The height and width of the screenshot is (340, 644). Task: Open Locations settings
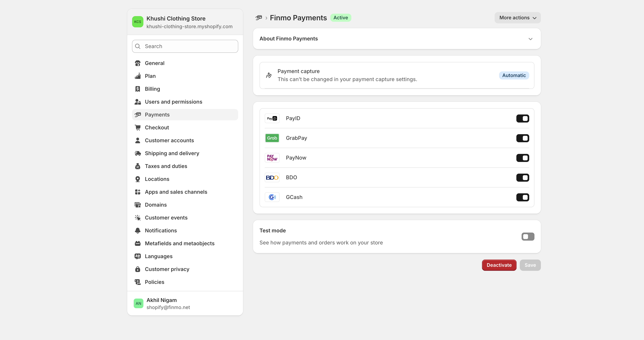click(185, 179)
